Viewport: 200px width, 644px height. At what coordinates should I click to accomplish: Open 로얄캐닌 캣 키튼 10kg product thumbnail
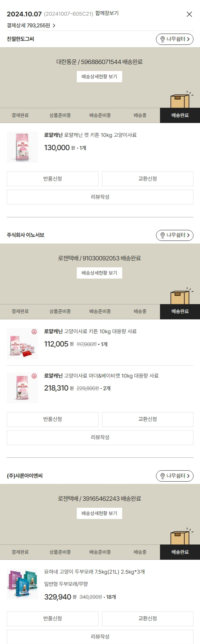point(22,147)
